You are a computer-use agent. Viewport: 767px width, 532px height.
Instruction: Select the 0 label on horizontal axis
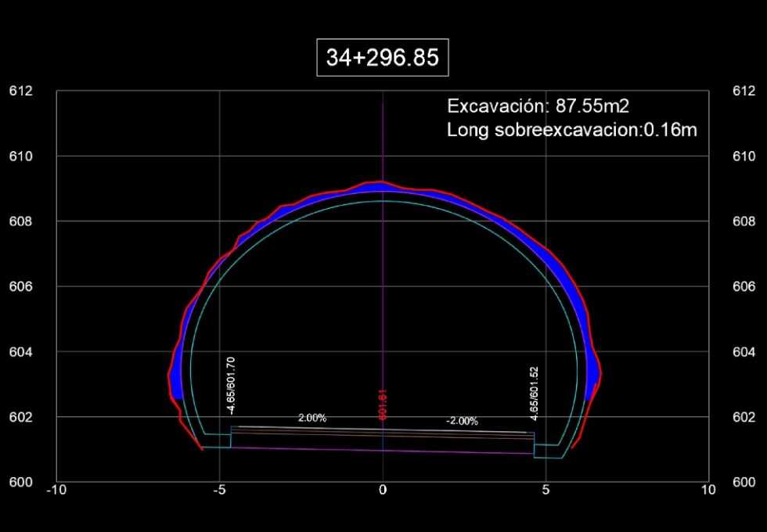point(383,490)
